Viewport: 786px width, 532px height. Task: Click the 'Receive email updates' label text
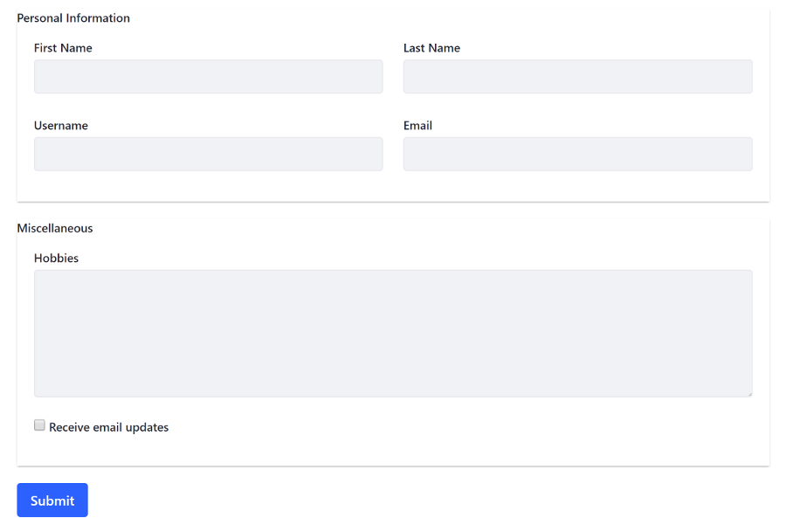pos(109,427)
